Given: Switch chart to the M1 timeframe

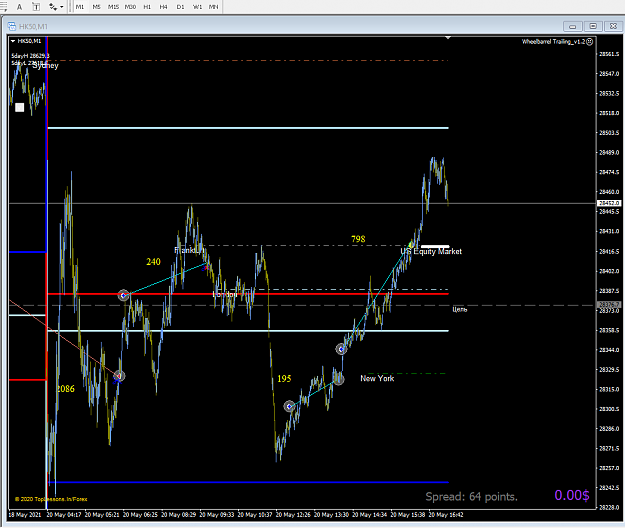Looking at the screenshot, I should point(80,6).
